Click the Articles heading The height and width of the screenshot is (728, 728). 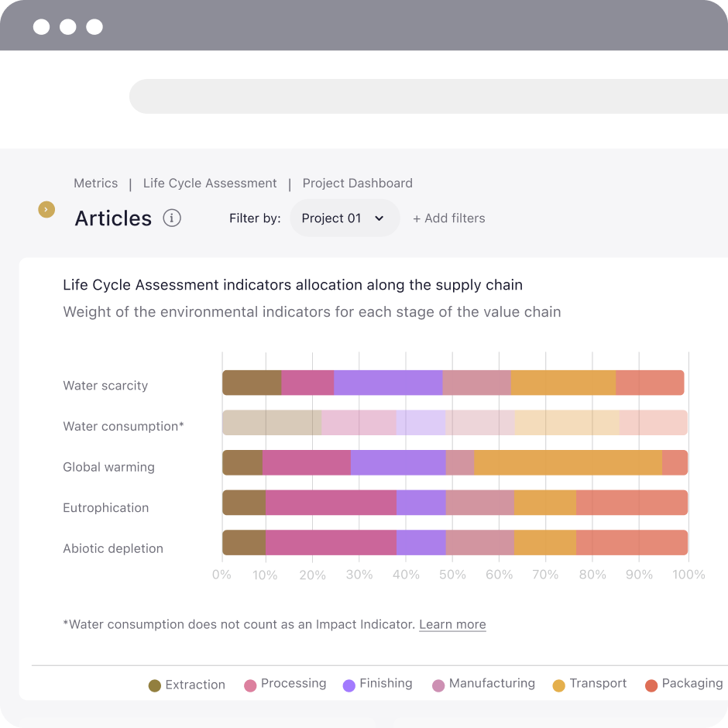point(113,218)
